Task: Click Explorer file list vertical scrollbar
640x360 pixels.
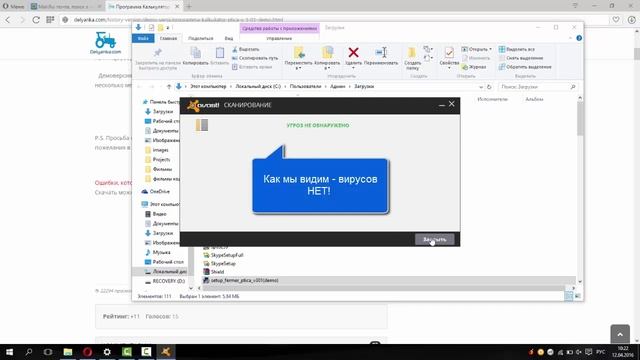Action: pos(580,118)
